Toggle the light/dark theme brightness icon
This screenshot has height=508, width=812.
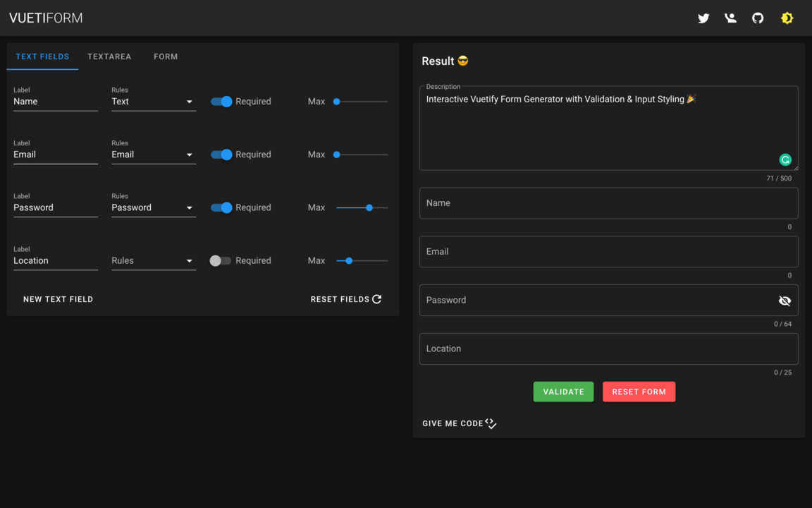pyautogui.click(x=787, y=18)
